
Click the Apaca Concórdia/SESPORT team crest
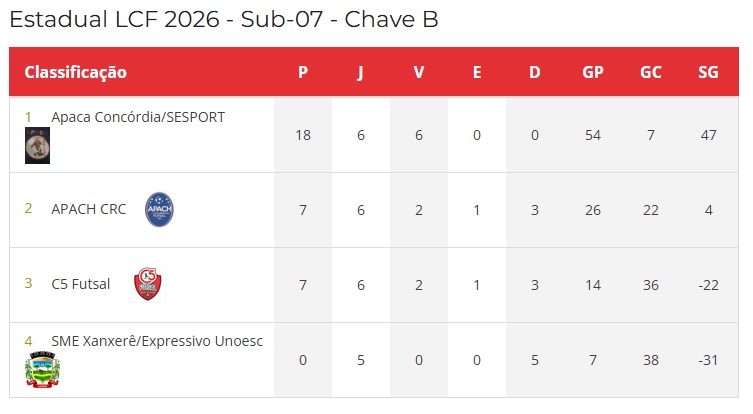tap(37, 146)
